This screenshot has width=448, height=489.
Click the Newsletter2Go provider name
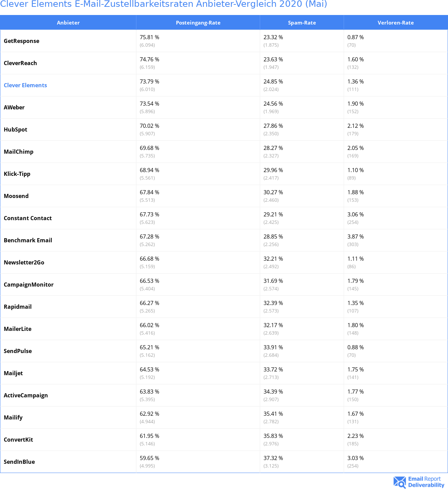click(24, 262)
